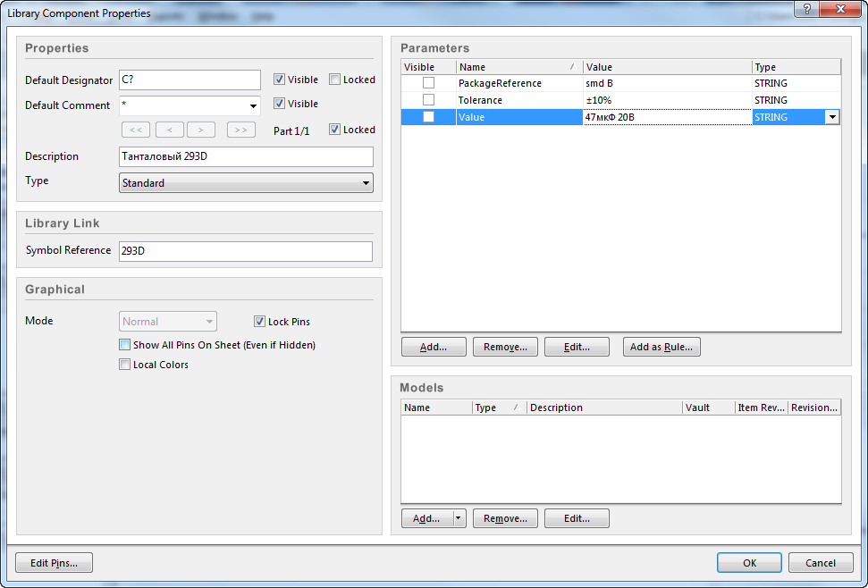Select the Value parameter name cell
Screen dimensions: 868x588
click(519, 117)
